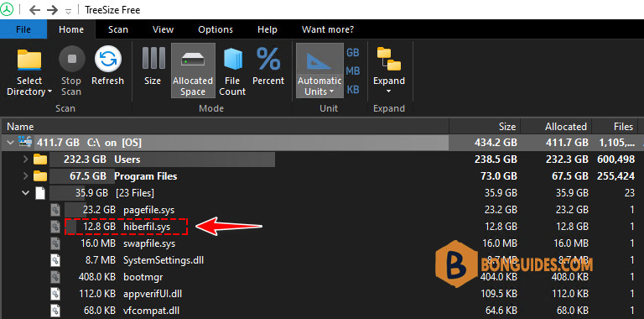Open the File menu
The image size is (644, 319).
tap(23, 29)
